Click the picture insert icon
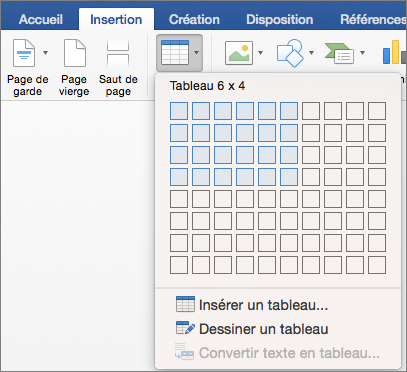Screen dimensions: 407x372 click(x=239, y=53)
